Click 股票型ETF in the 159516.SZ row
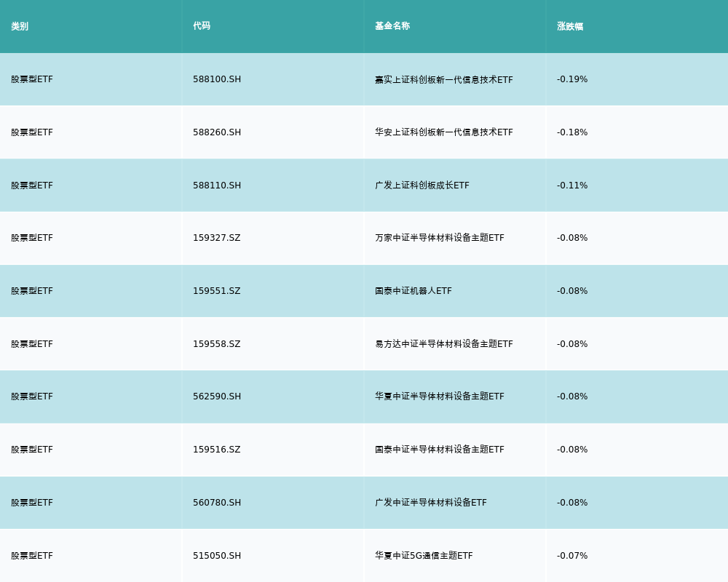 pos(32,450)
